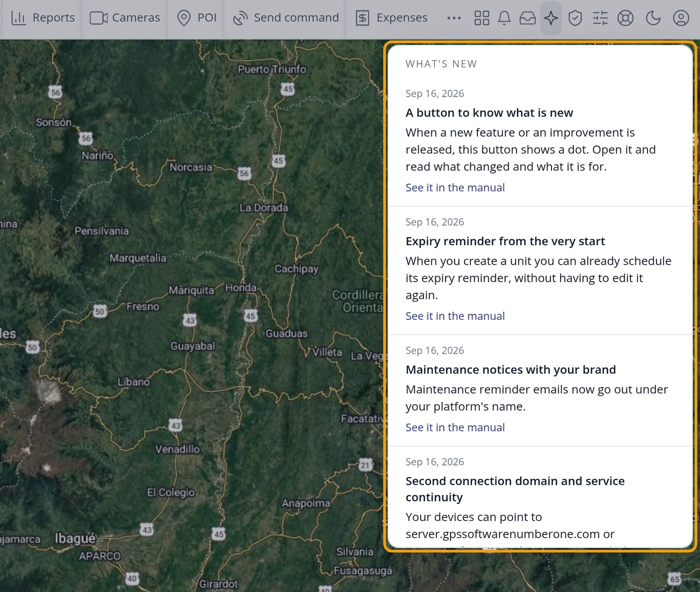Viewport: 700px width, 592px height.
Task: Open the notifications bell
Action: click(504, 18)
